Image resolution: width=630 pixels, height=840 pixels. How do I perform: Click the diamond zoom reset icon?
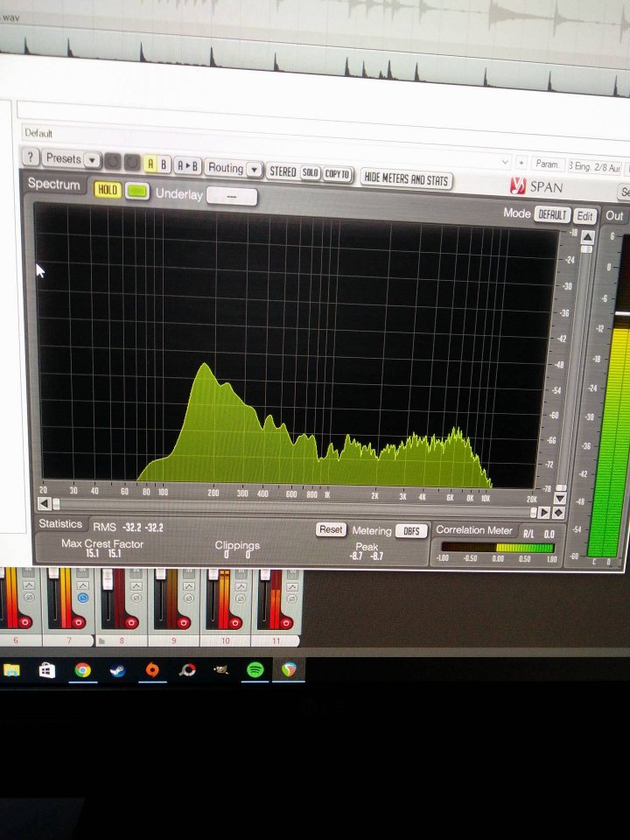pos(557,513)
